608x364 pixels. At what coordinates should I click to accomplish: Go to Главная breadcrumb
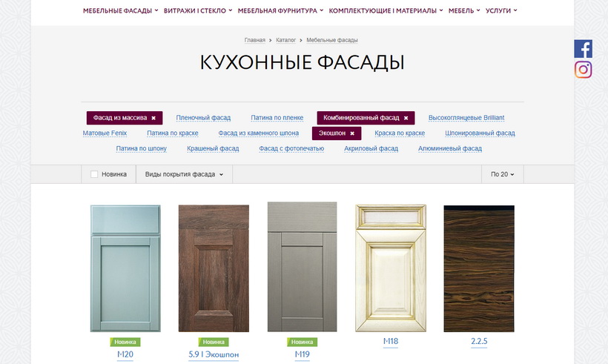tap(255, 40)
